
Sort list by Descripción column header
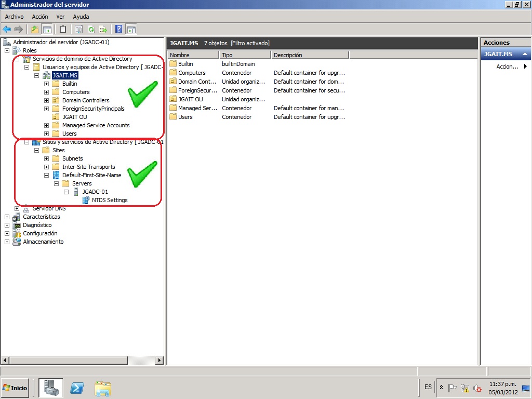tap(310, 55)
